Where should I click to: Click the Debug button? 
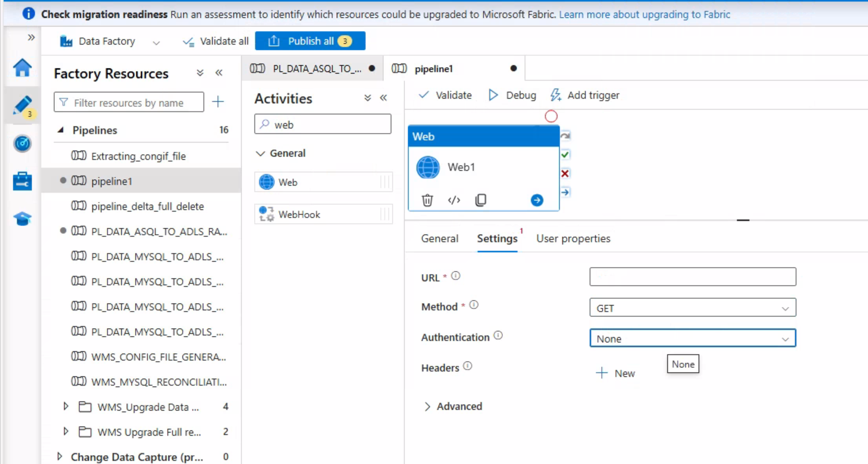pyautogui.click(x=512, y=95)
